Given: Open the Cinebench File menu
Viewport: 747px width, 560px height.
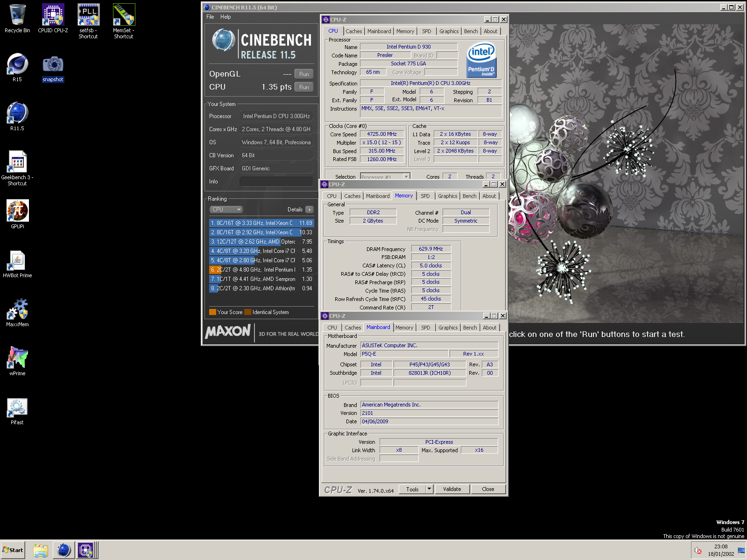Looking at the screenshot, I should click(x=210, y=17).
